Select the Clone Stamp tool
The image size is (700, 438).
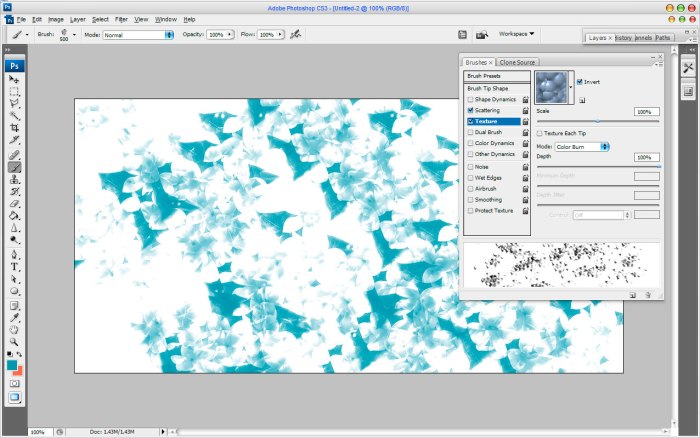click(14, 179)
